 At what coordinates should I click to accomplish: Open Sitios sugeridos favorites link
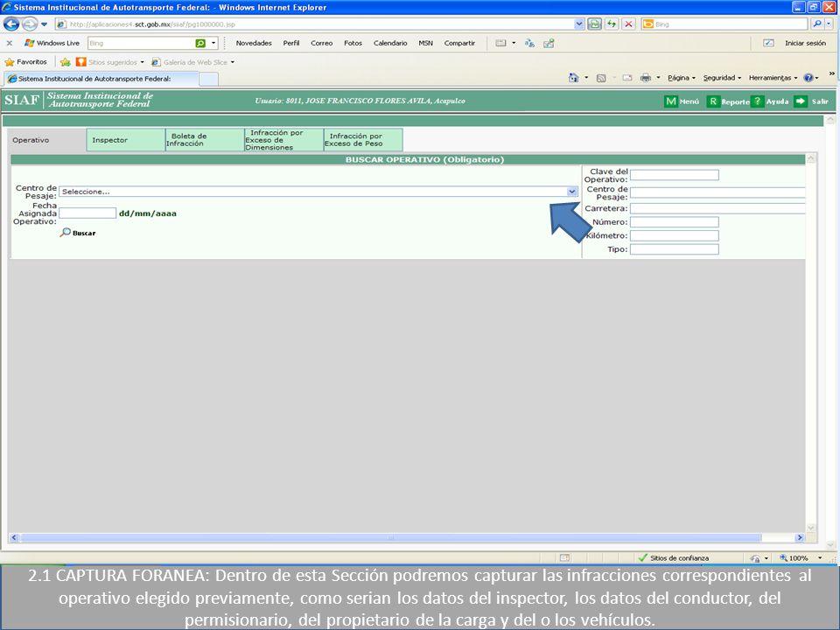110,62
